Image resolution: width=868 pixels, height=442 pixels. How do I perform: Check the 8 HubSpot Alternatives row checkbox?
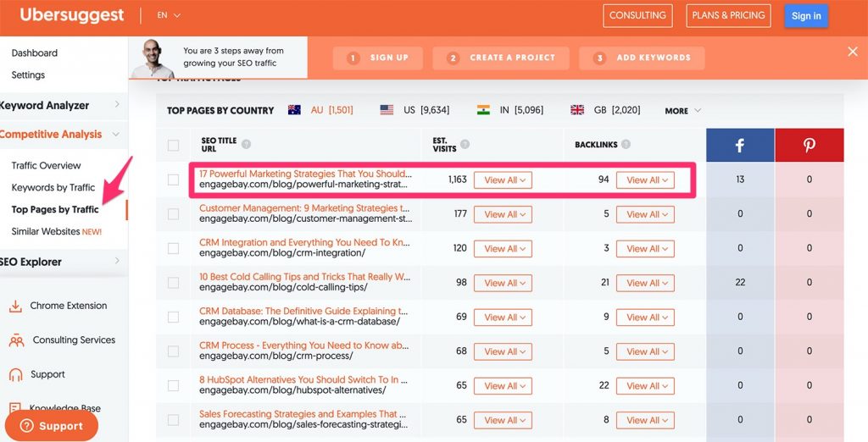tap(173, 385)
